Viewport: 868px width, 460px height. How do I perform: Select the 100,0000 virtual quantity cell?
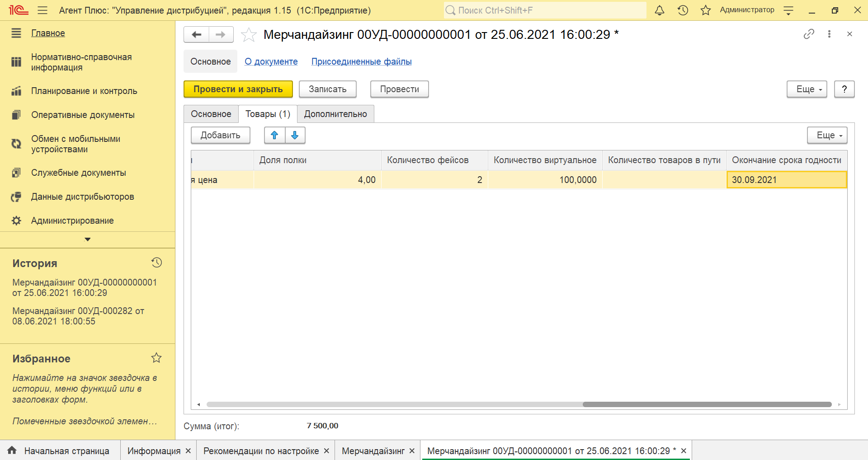pyautogui.click(x=545, y=180)
